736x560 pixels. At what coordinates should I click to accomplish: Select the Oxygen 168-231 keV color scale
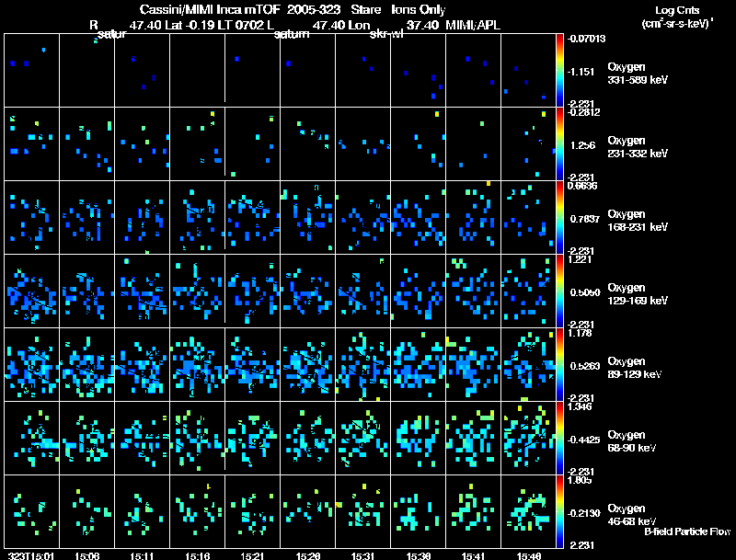click(x=560, y=218)
